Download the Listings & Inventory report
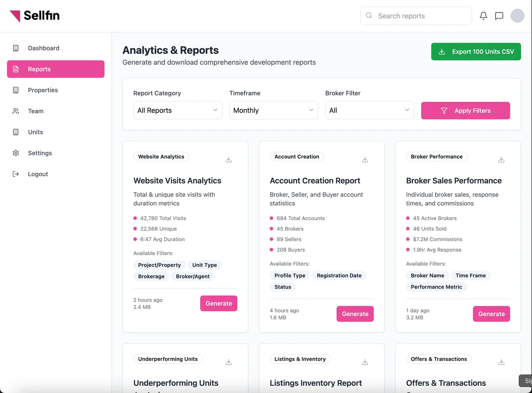This screenshot has width=532, height=393. click(365, 362)
